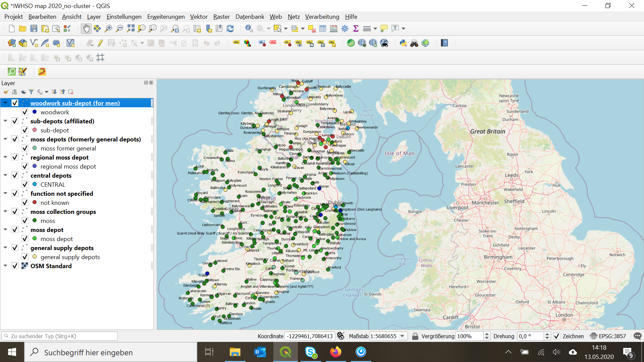Open the Verarbeitung menu

point(322,16)
